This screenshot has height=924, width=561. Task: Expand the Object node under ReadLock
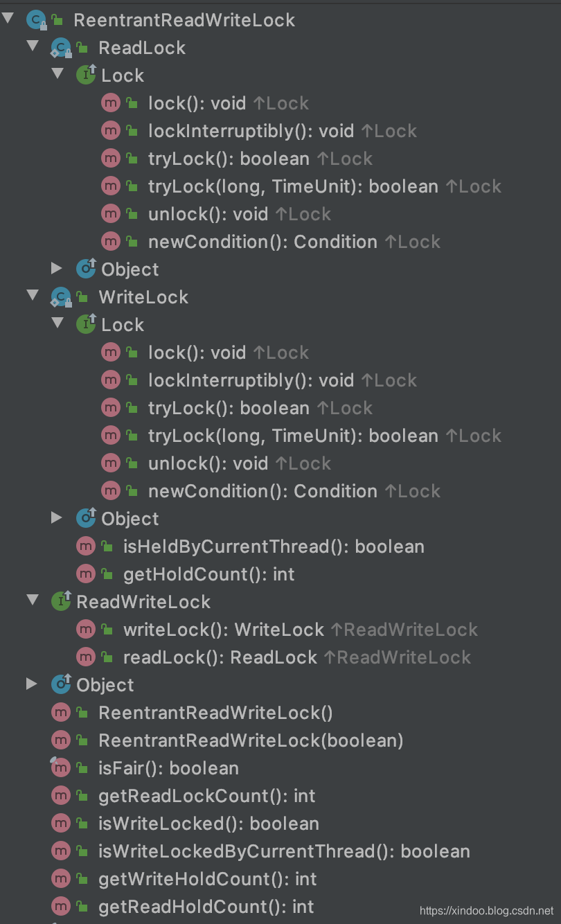coord(57,269)
